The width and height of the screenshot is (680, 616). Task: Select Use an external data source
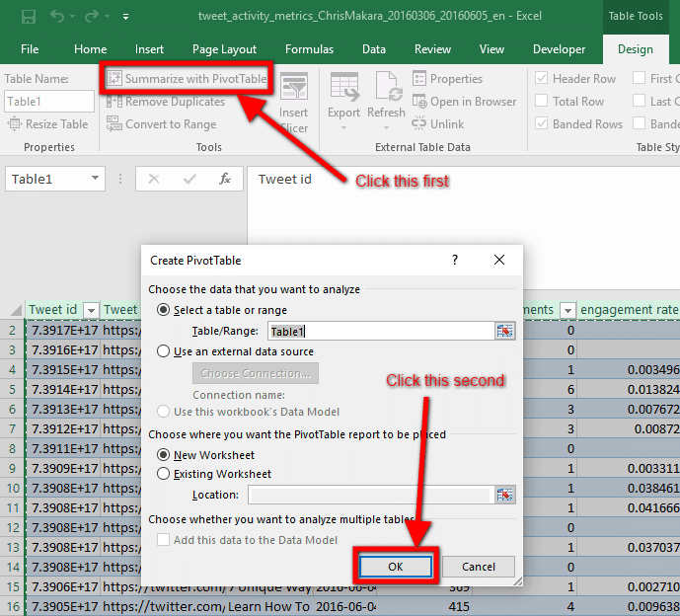point(164,351)
